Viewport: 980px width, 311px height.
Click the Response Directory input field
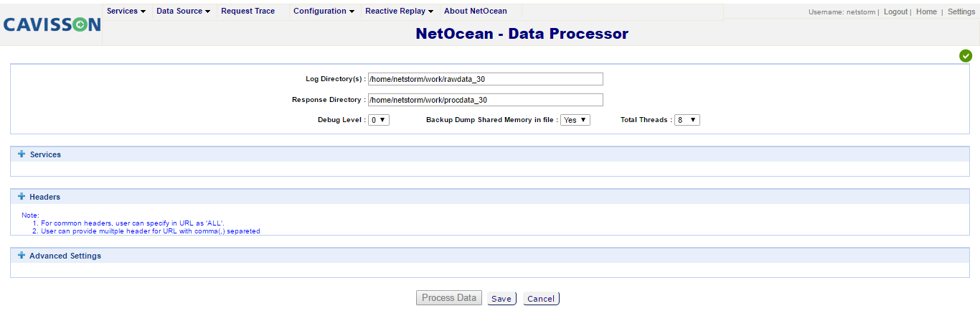pyautogui.click(x=486, y=100)
